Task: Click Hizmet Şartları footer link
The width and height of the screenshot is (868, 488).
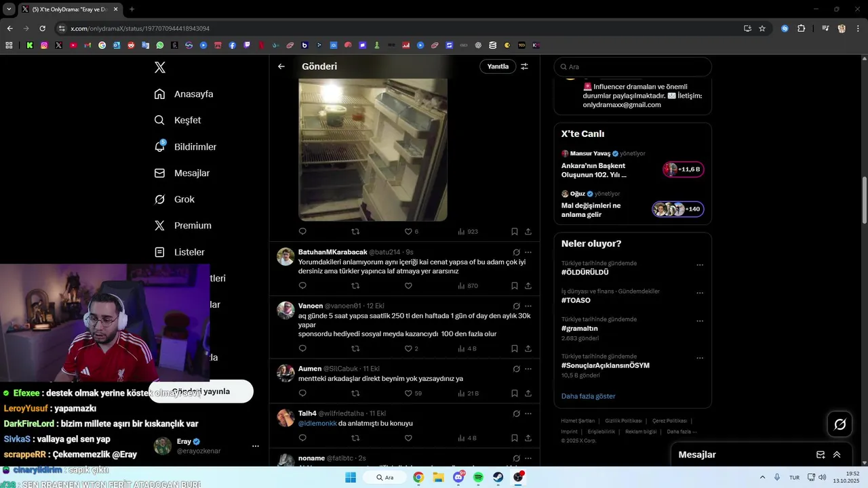Action: [x=578, y=421]
